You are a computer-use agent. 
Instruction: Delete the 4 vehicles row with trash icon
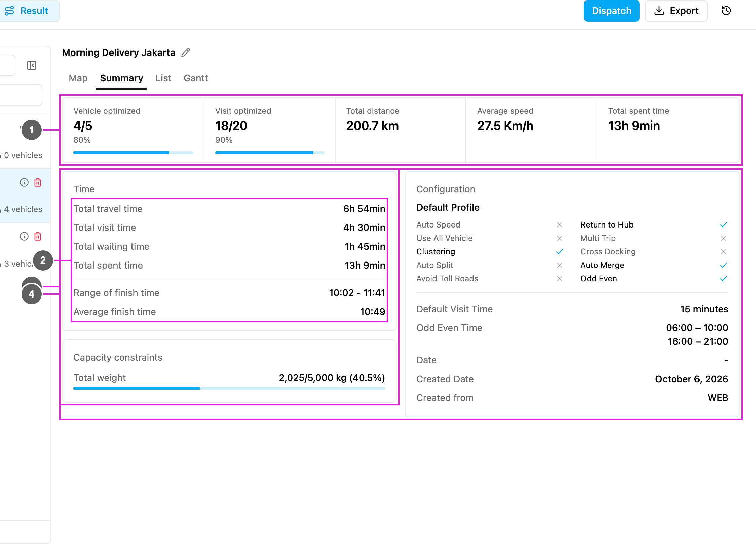pos(38,183)
